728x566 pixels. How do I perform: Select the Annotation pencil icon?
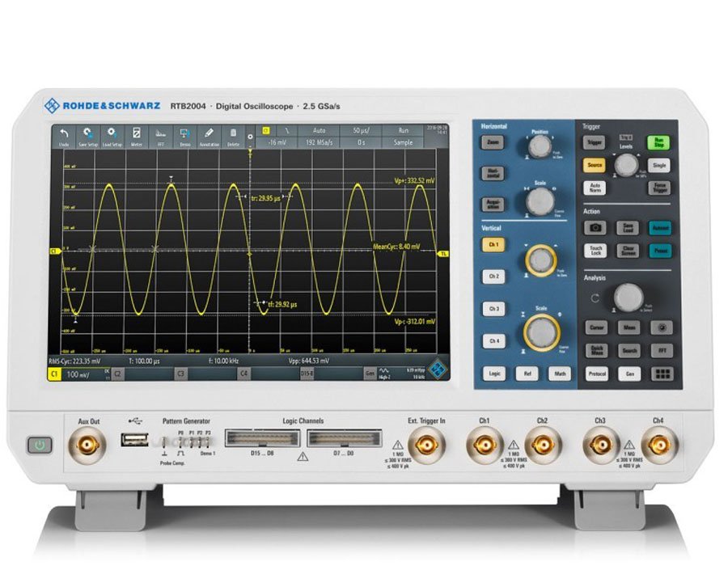(x=209, y=135)
